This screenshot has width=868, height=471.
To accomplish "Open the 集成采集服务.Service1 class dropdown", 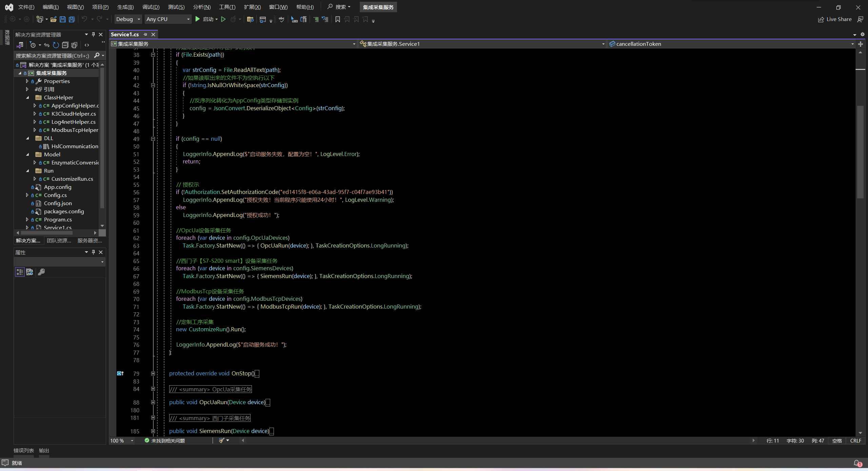I will click(482, 44).
